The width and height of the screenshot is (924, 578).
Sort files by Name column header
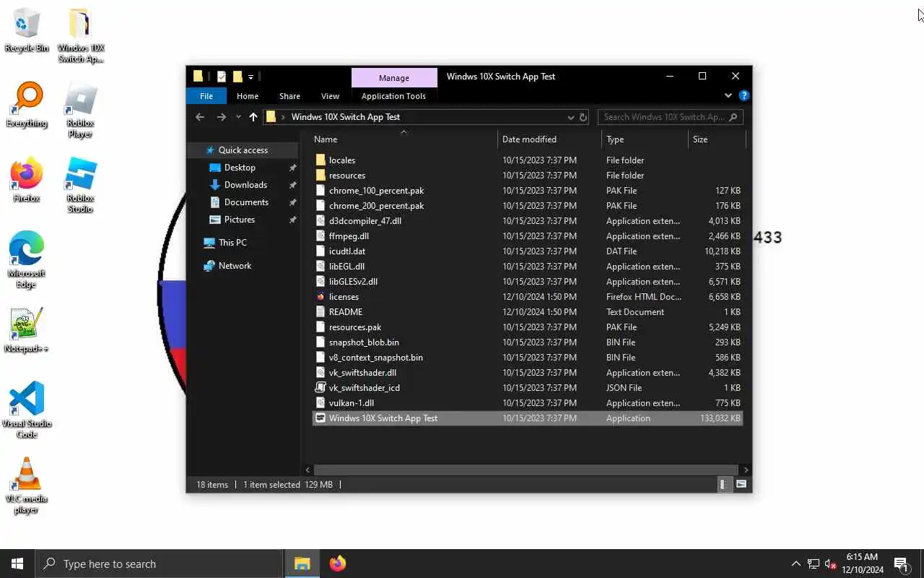pos(404,139)
